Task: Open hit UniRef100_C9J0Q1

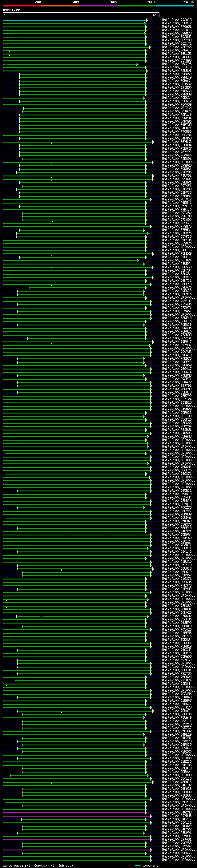Action: [176, 839]
